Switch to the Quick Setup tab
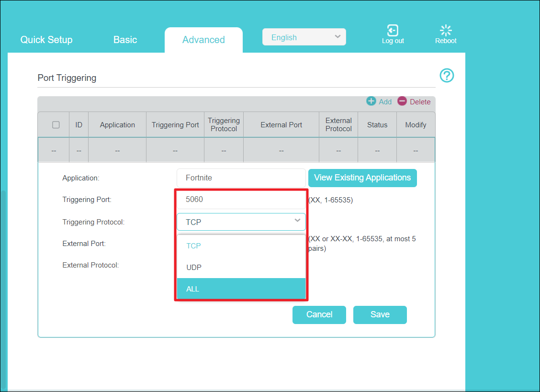 coord(46,40)
